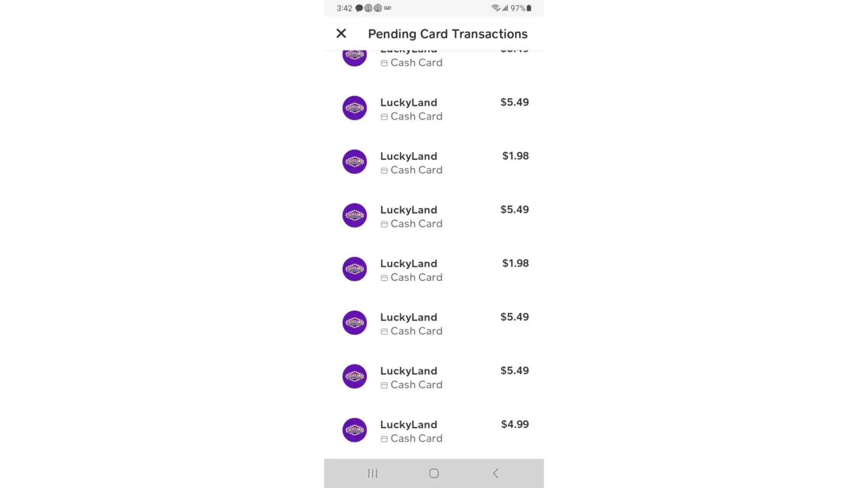Tap the voicemail icon in the status bar
868x488 pixels.
[x=387, y=8]
